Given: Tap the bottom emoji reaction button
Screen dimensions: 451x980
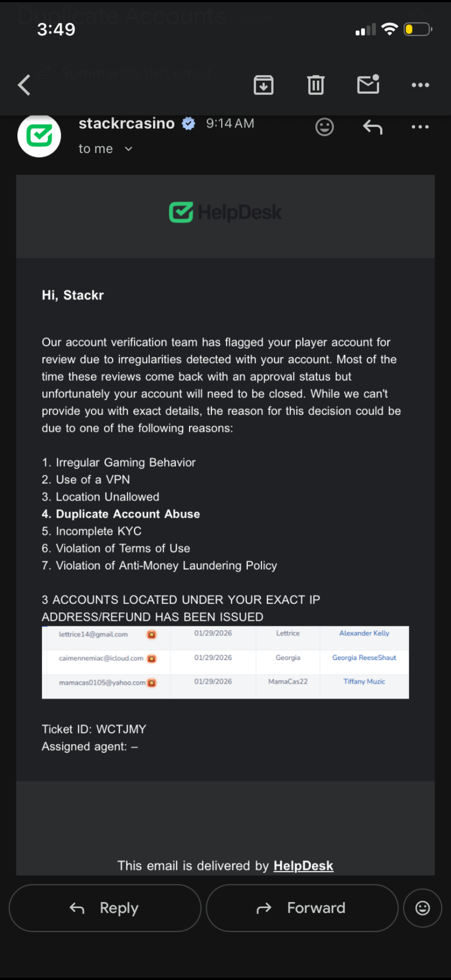Looking at the screenshot, I should [422, 908].
